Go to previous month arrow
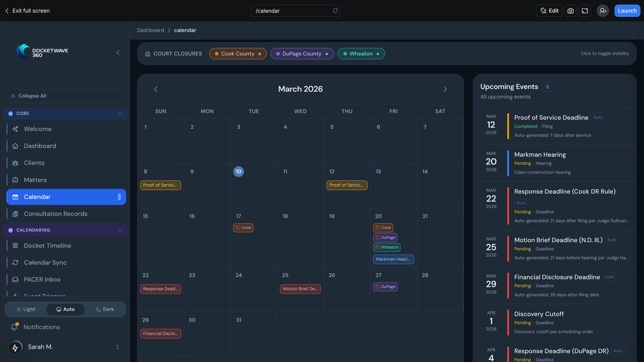 156,89
